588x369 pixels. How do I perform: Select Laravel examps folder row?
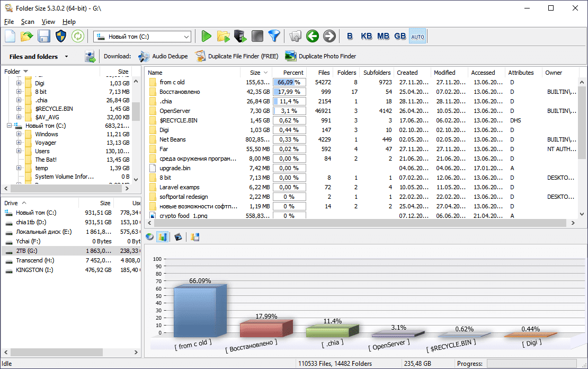362,187
